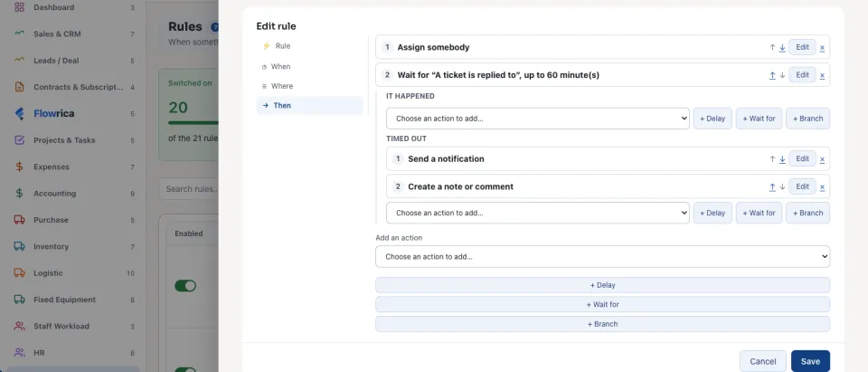Viewport: 868px width, 372px height.
Task: Move Send a notification action down
Action: pos(782,158)
